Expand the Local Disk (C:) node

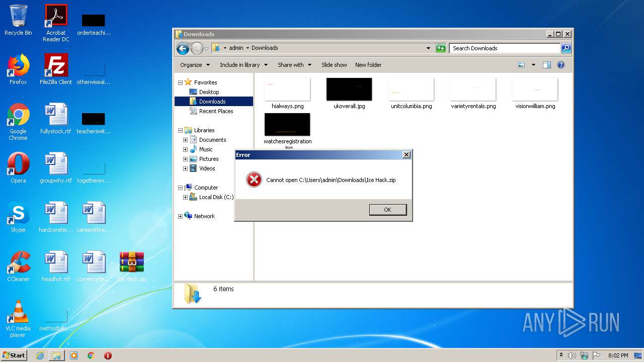coord(185,197)
